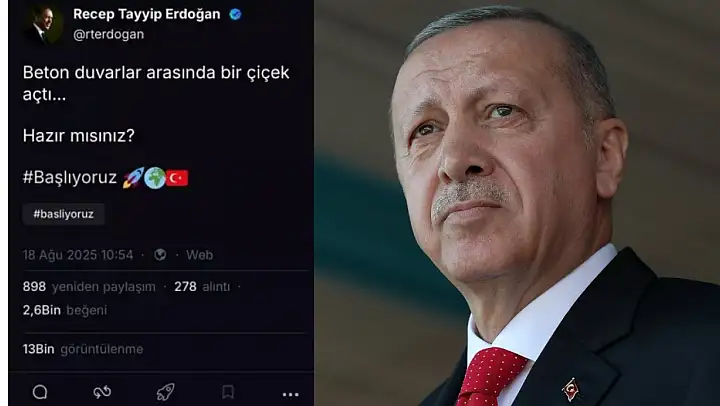720x406 pixels.
Task: Click the Recep Tayyip Erdoğan display name
Action: [146, 14]
